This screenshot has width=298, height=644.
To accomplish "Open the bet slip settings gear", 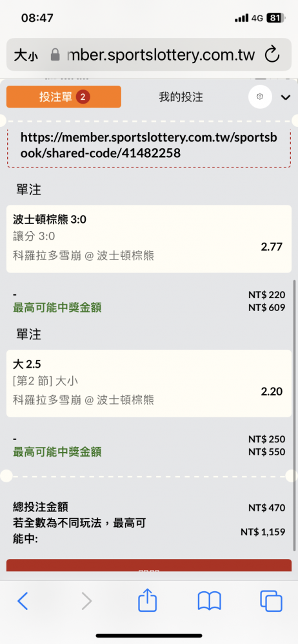I will click(x=260, y=97).
